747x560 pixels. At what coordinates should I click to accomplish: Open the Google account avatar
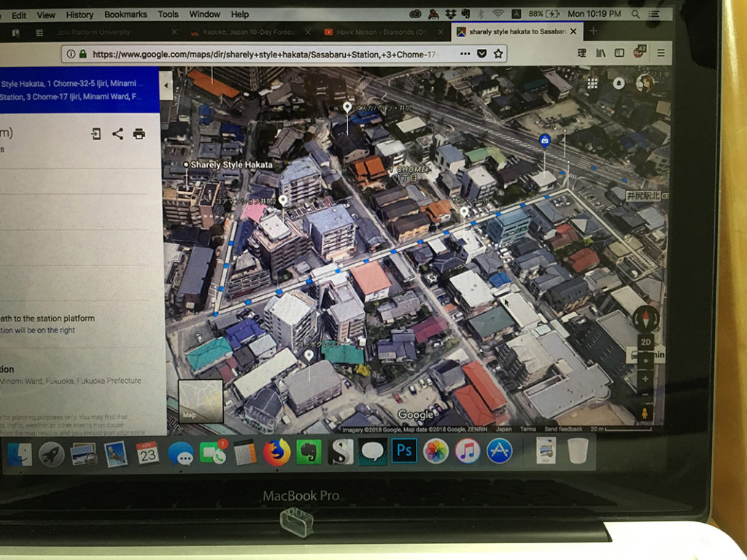(645, 83)
